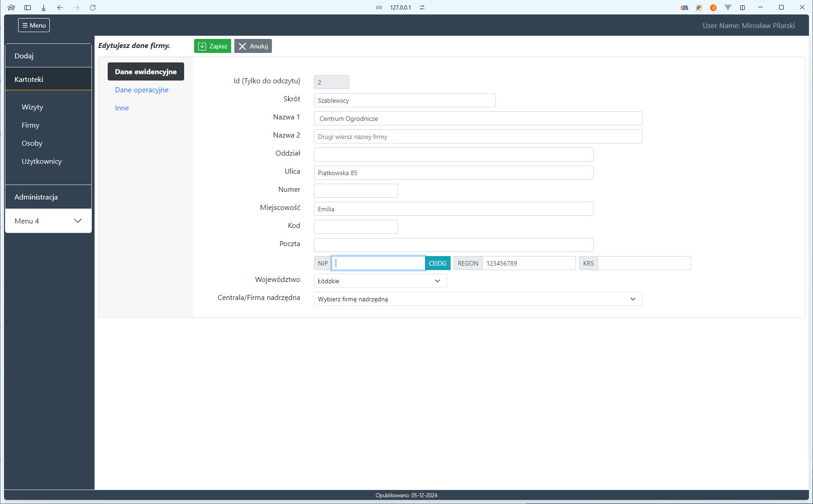Toggle the split panel icon at top right
The image size is (813, 504).
click(742, 7)
